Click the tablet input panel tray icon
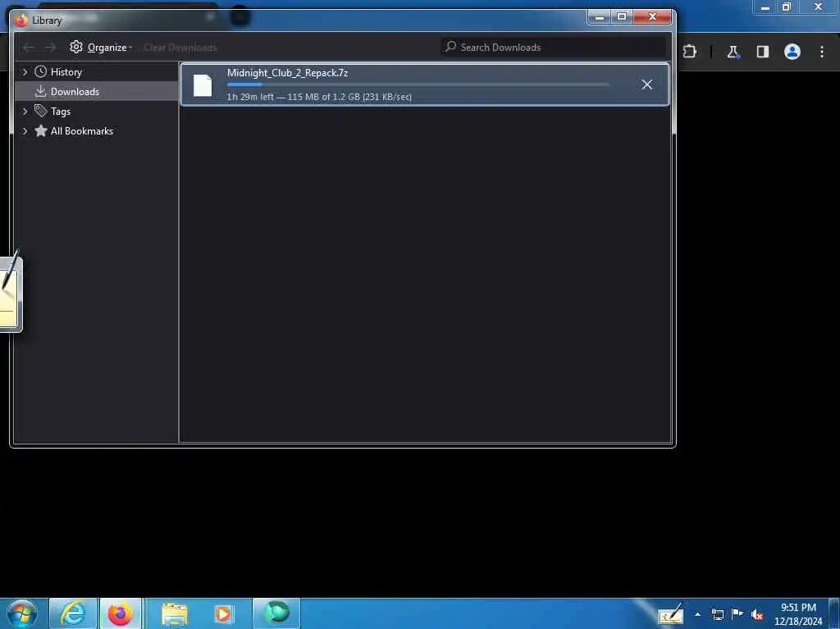The width and height of the screenshot is (840, 629). 671,614
